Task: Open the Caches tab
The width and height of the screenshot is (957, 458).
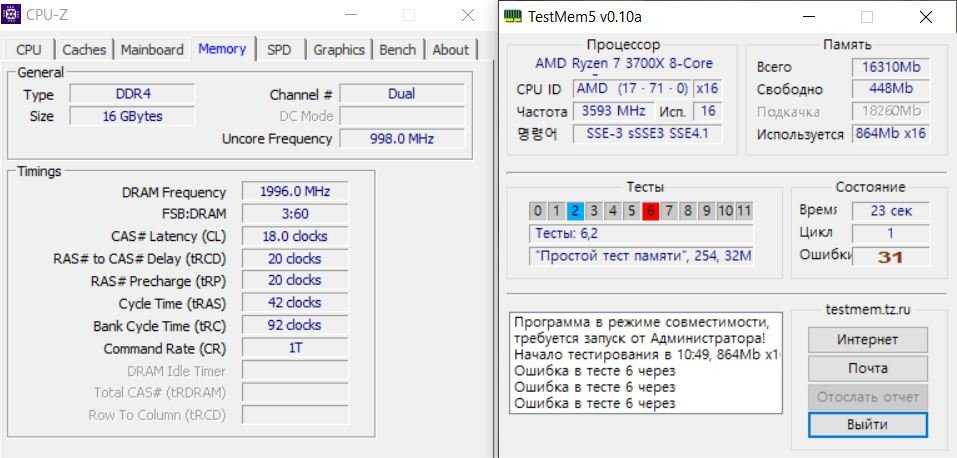Action: coord(84,50)
